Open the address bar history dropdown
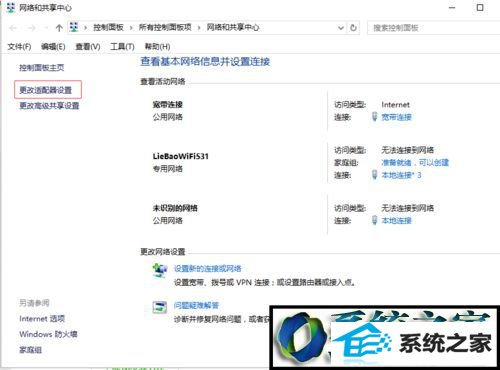500x370 pixels. tap(341, 28)
